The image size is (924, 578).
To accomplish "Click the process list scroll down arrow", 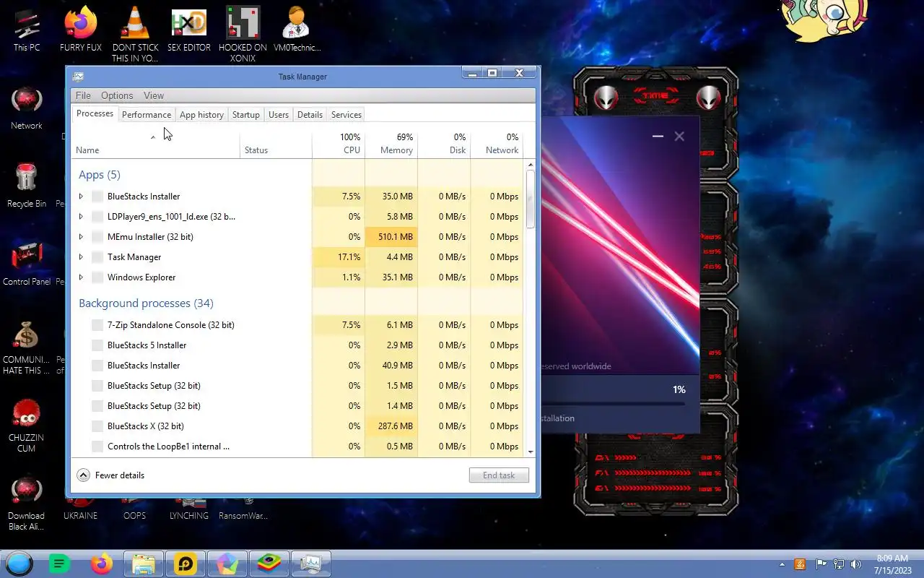I will [x=531, y=452].
